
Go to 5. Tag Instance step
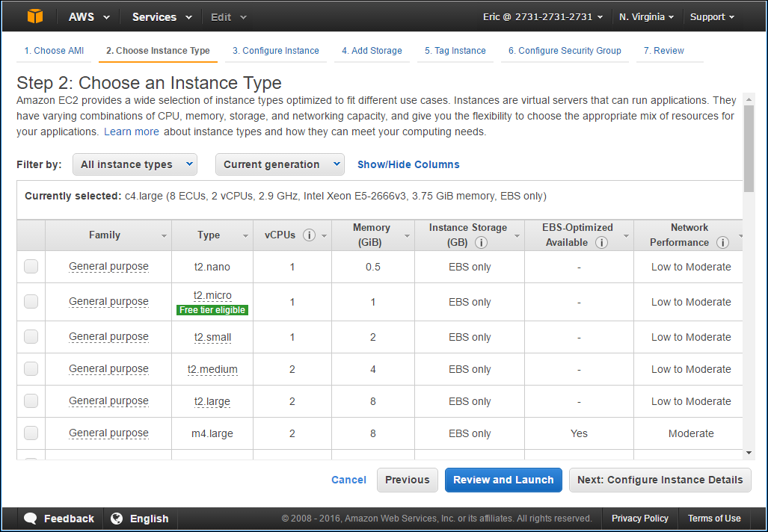pyautogui.click(x=455, y=51)
